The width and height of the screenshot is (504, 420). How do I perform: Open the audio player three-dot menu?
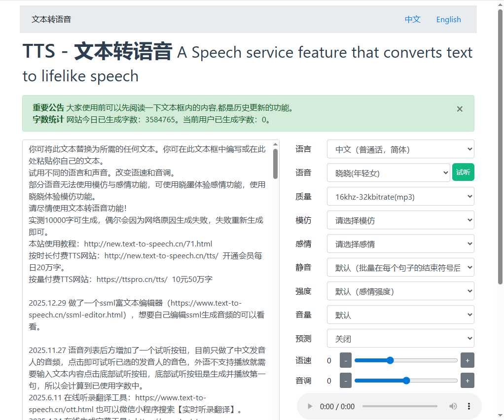468,406
